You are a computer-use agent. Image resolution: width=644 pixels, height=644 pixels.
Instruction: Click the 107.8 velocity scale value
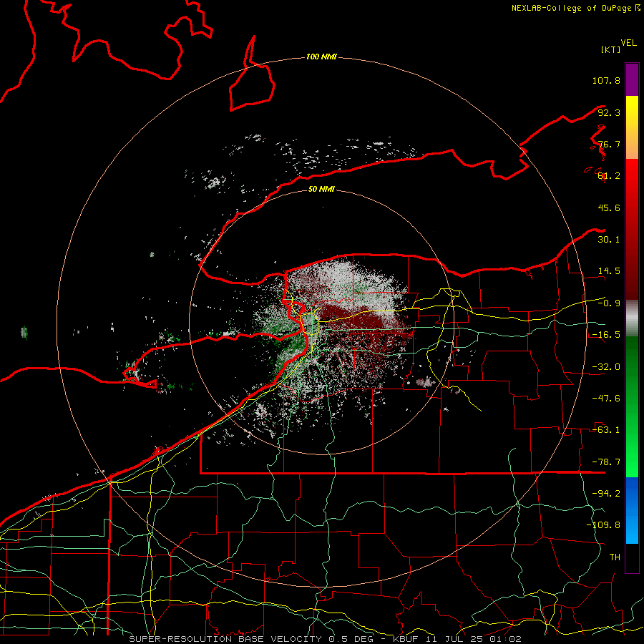606,80
